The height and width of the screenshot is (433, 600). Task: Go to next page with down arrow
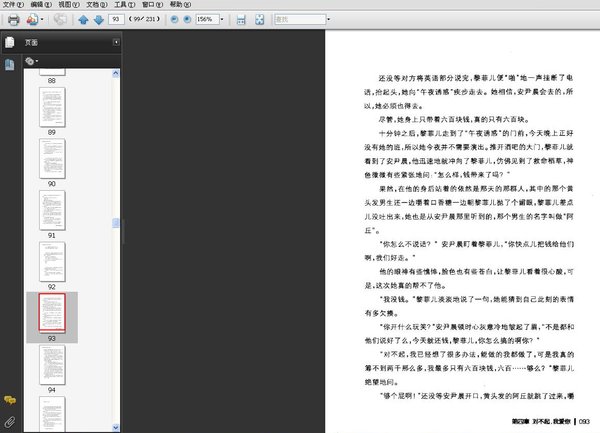98,19
